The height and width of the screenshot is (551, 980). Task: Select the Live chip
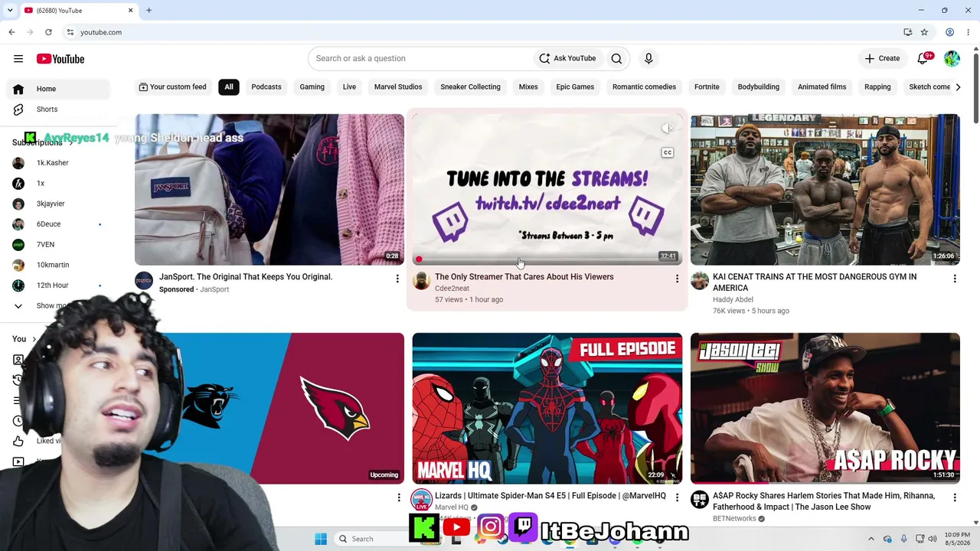click(x=349, y=86)
